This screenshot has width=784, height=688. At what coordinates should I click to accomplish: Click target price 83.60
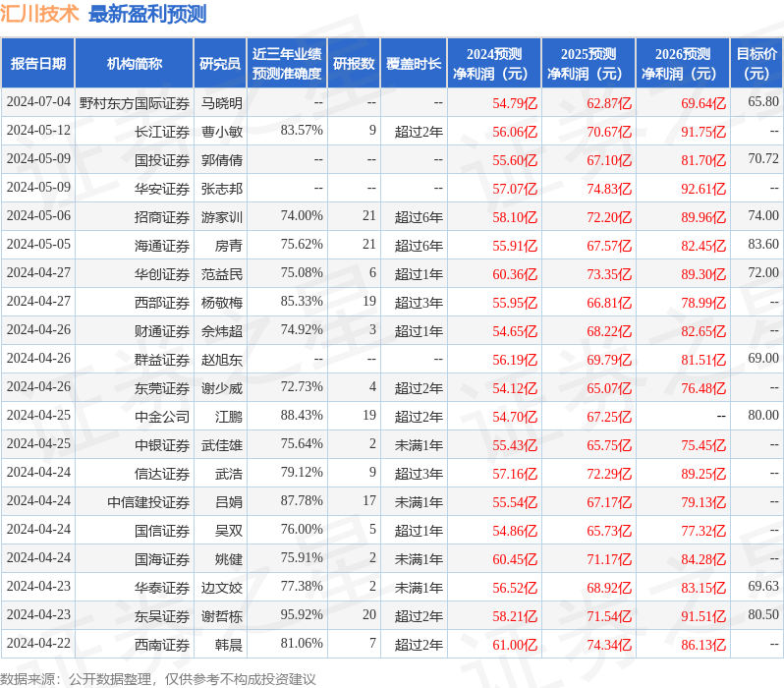pyautogui.click(x=763, y=245)
